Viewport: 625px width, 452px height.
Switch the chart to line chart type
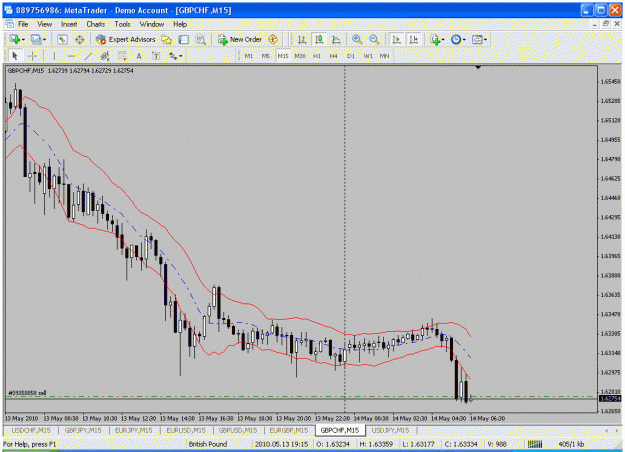click(336, 39)
